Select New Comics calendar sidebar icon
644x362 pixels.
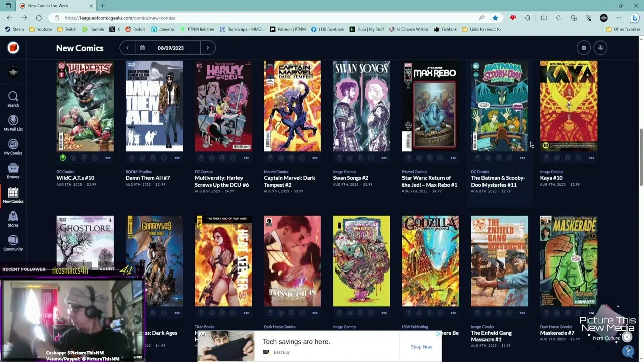pyautogui.click(x=13, y=195)
